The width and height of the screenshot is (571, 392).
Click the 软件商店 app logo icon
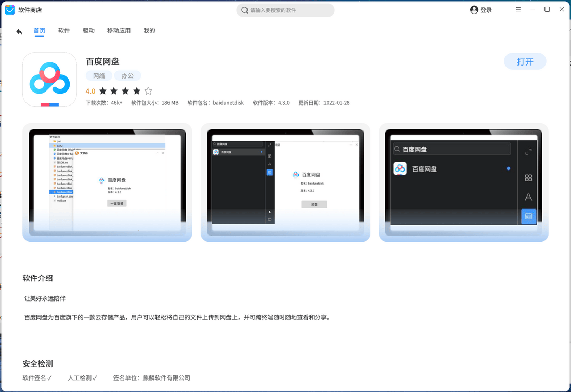(x=9, y=9)
